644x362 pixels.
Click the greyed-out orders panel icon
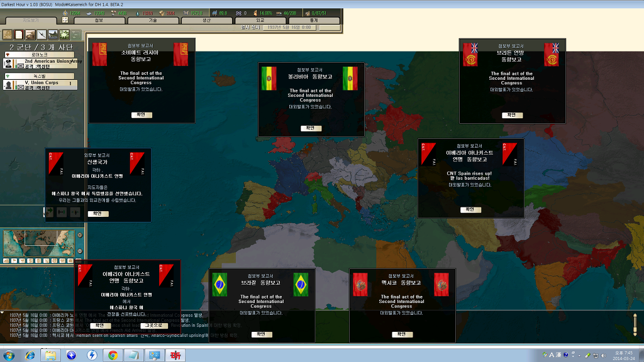coord(76,35)
